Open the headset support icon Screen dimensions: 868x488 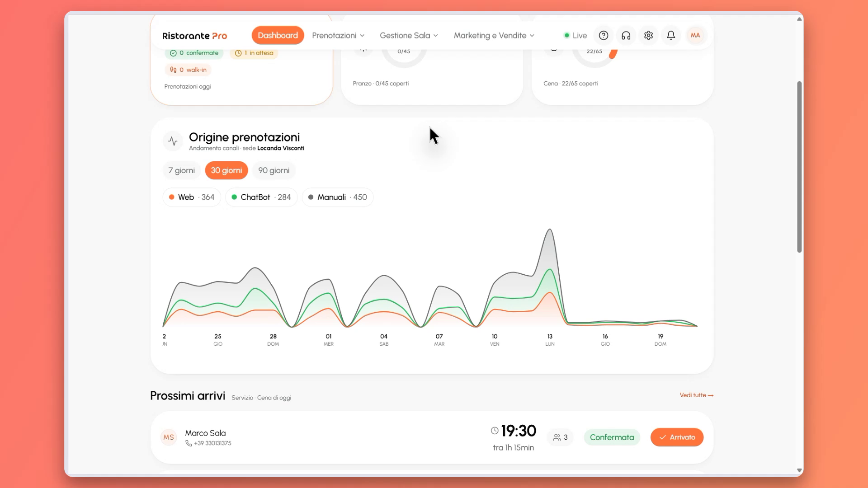point(626,35)
